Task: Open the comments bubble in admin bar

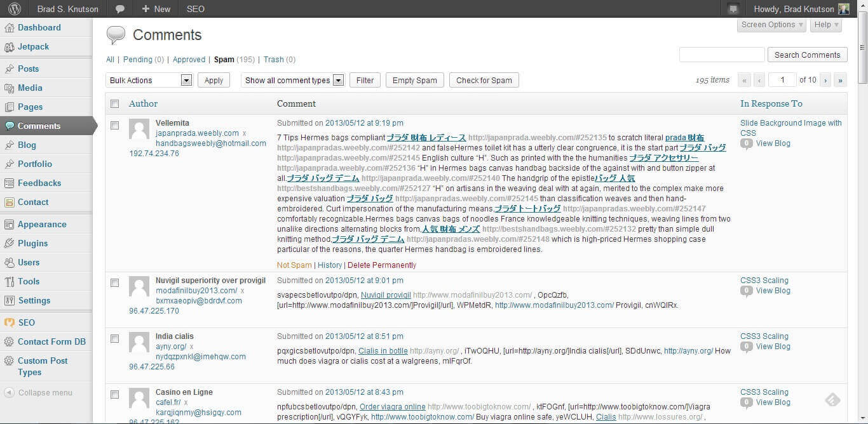Action: tap(119, 9)
